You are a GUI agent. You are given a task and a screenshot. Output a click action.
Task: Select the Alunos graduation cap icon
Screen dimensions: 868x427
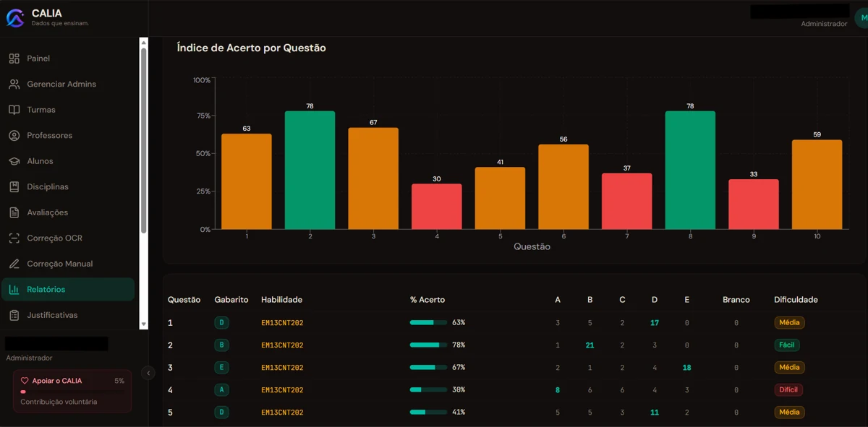pos(14,161)
